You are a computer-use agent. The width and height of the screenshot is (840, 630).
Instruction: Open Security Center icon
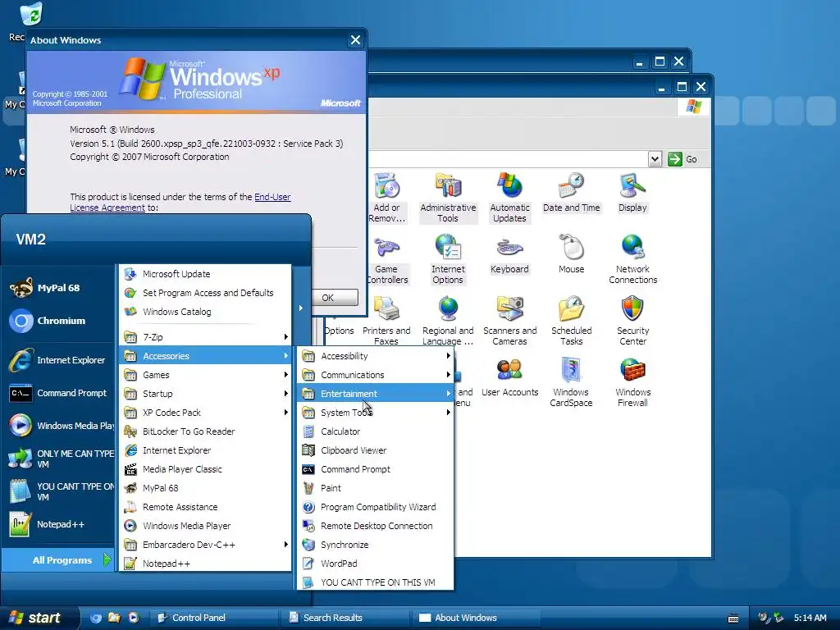pos(632,321)
